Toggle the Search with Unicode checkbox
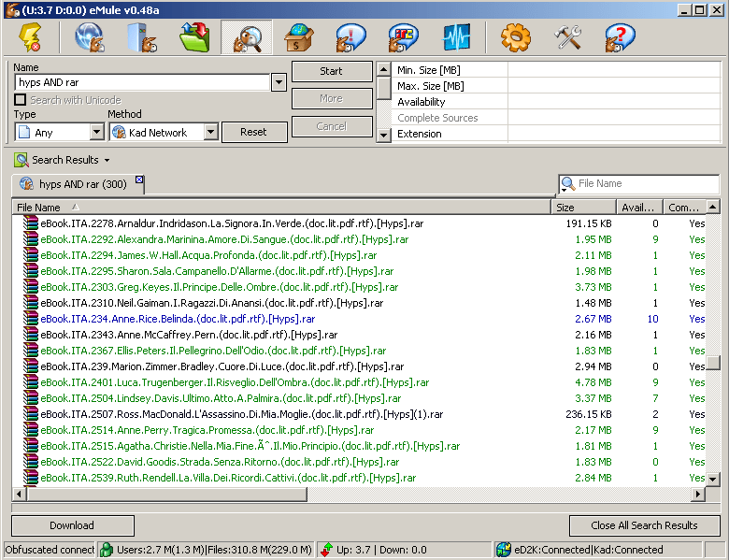The image size is (729, 560). pyautogui.click(x=20, y=99)
